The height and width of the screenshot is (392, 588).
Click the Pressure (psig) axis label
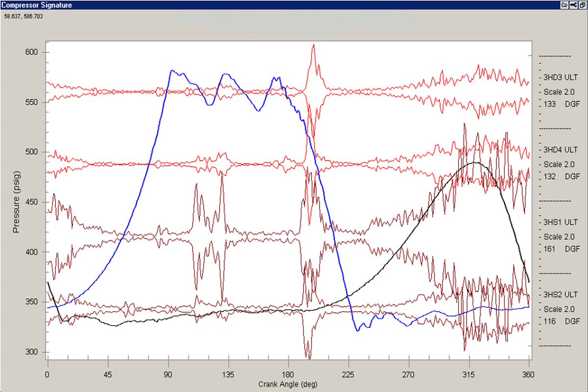pyautogui.click(x=16, y=202)
